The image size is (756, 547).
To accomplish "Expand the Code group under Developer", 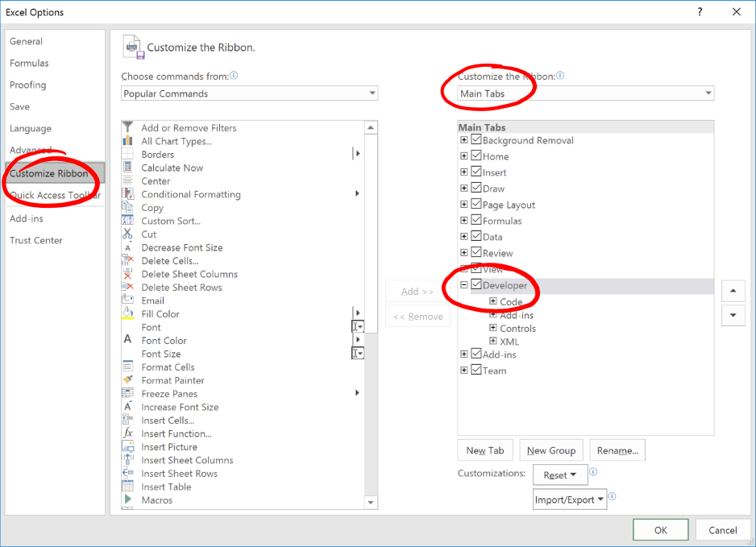I will pos(493,301).
